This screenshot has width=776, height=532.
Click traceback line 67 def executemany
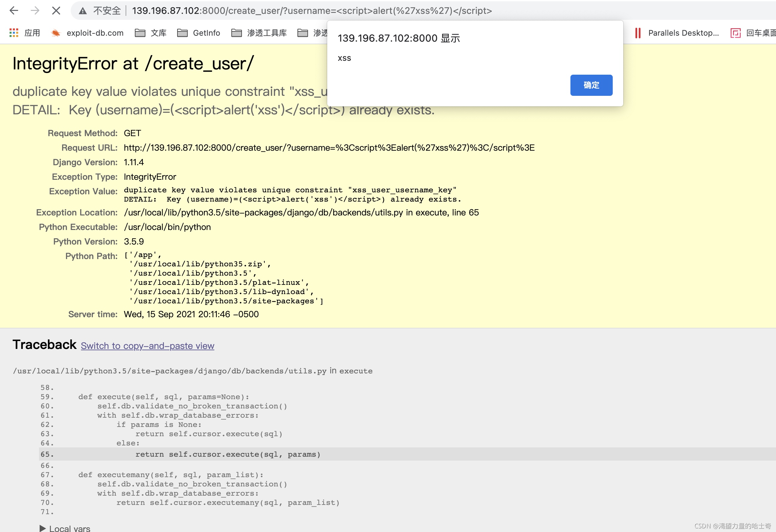pos(171,475)
